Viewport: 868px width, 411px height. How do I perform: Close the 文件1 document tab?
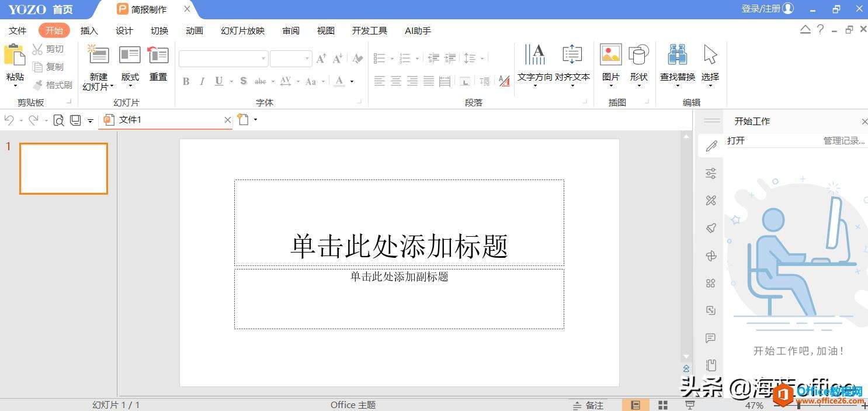[x=228, y=120]
